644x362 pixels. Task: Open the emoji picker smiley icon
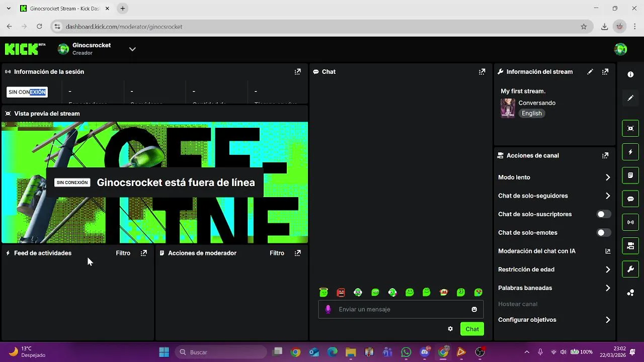coord(474,309)
